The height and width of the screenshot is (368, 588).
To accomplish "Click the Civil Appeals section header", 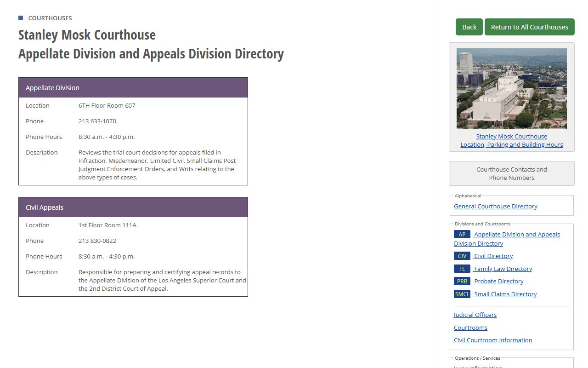I will point(133,207).
